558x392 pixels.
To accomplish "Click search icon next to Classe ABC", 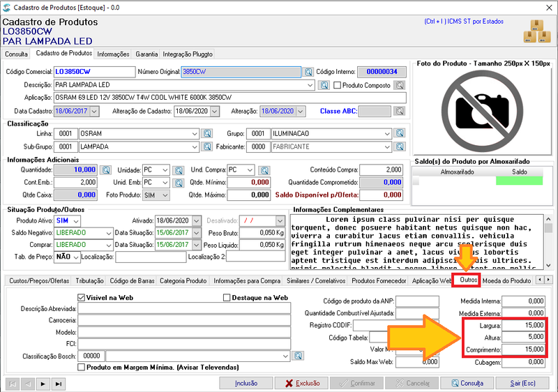I will click(x=400, y=112).
